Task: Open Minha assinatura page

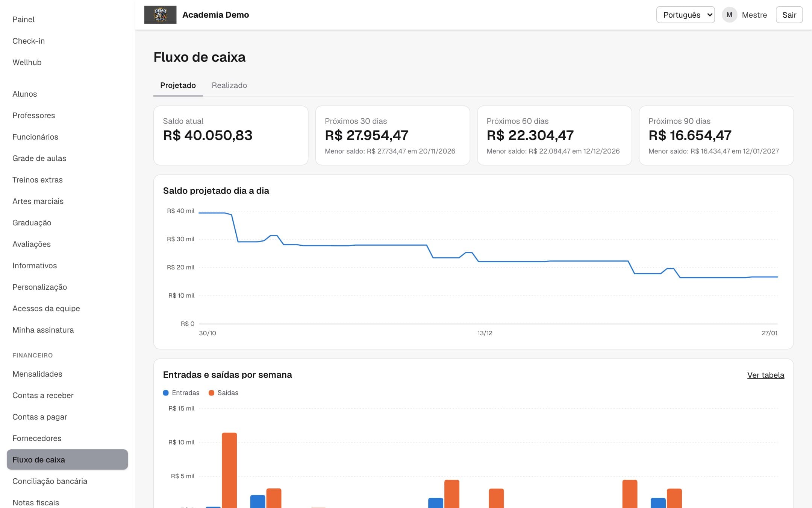Action: (x=67, y=330)
